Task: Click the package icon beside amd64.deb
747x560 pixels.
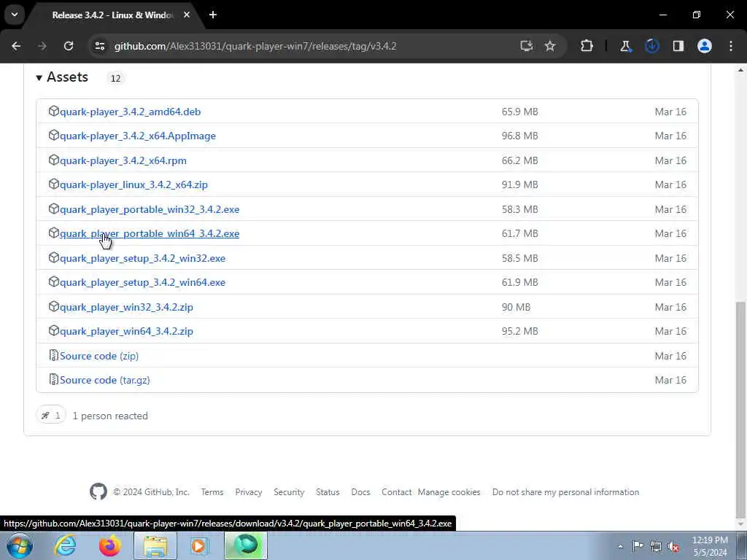Action: tap(54, 111)
